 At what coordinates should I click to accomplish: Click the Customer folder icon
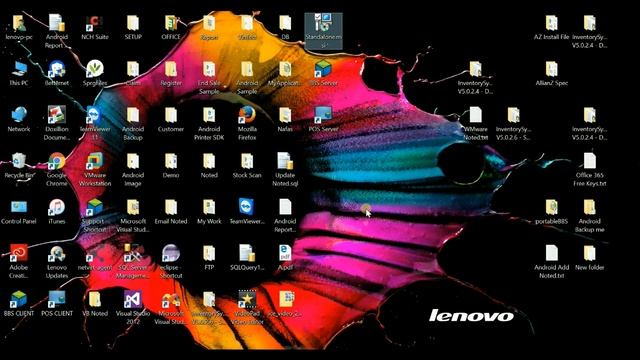[x=171, y=116]
